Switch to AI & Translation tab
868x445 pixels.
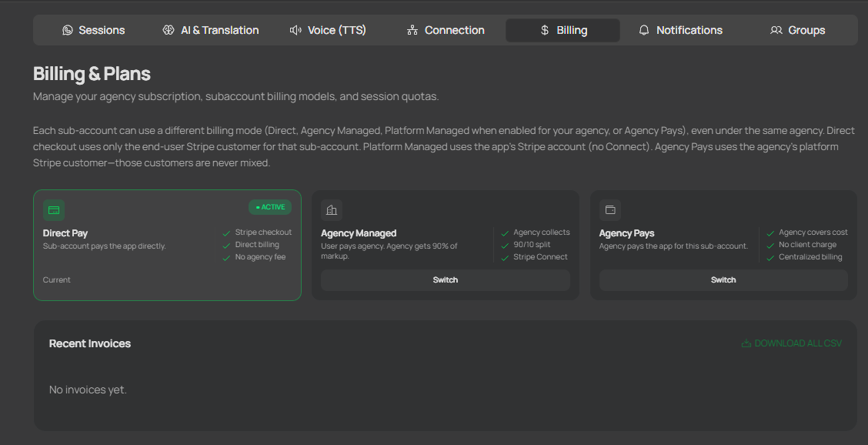[210, 31]
